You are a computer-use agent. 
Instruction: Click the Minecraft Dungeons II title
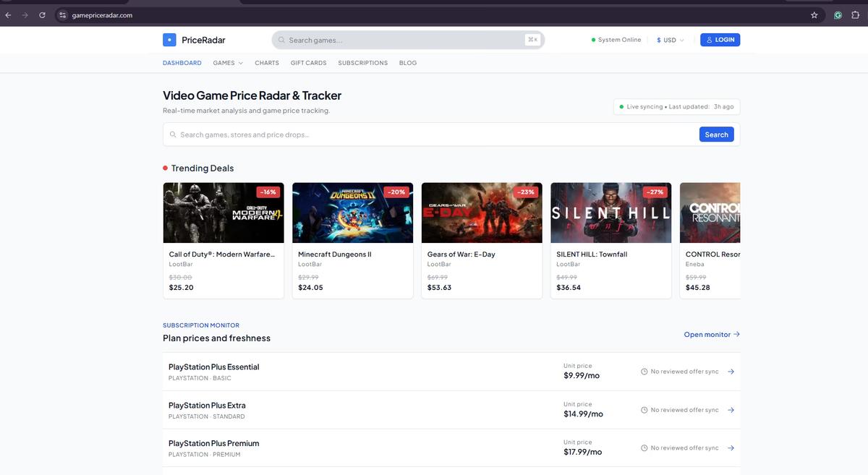pos(335,254)
